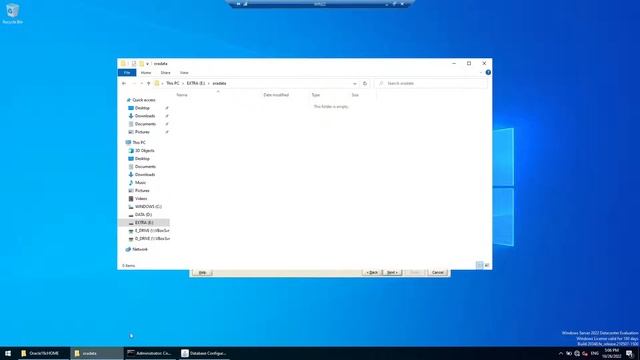Switch to Database Configuration Assistant taskbar item
The width and height of the screenshot is (640, 360).
click(x=204, y=353)
